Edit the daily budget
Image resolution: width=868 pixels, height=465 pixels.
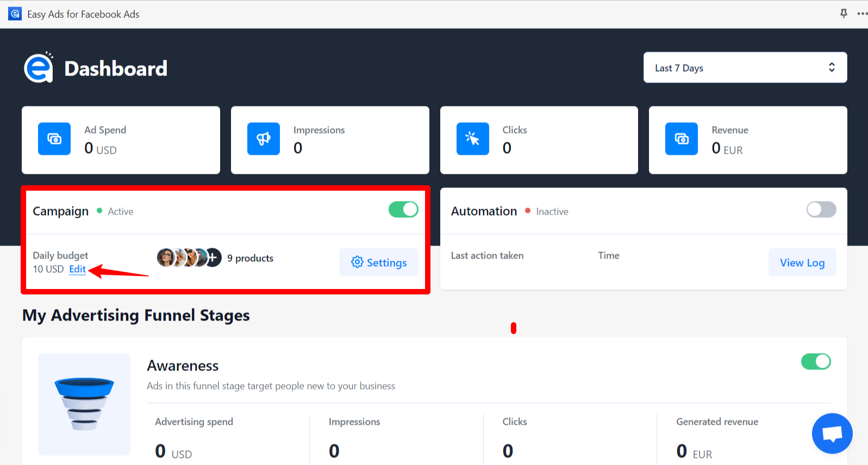coord(77,269)
